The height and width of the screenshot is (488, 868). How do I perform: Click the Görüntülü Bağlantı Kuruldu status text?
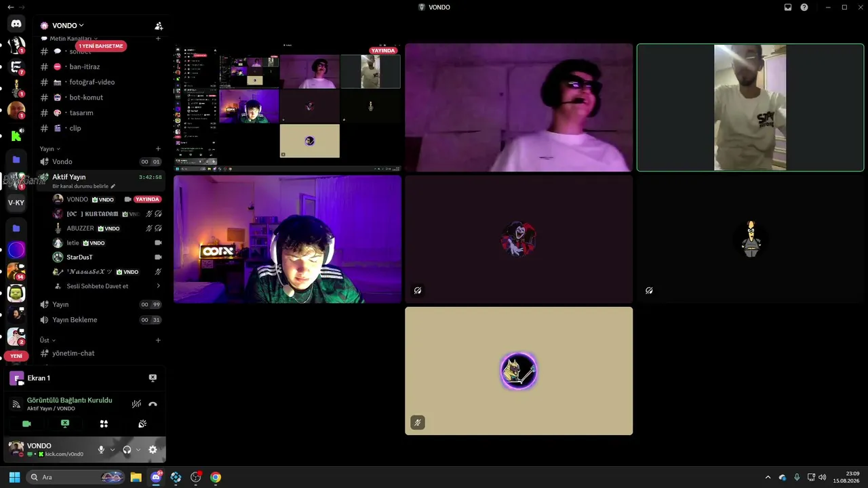coord(69,400)
